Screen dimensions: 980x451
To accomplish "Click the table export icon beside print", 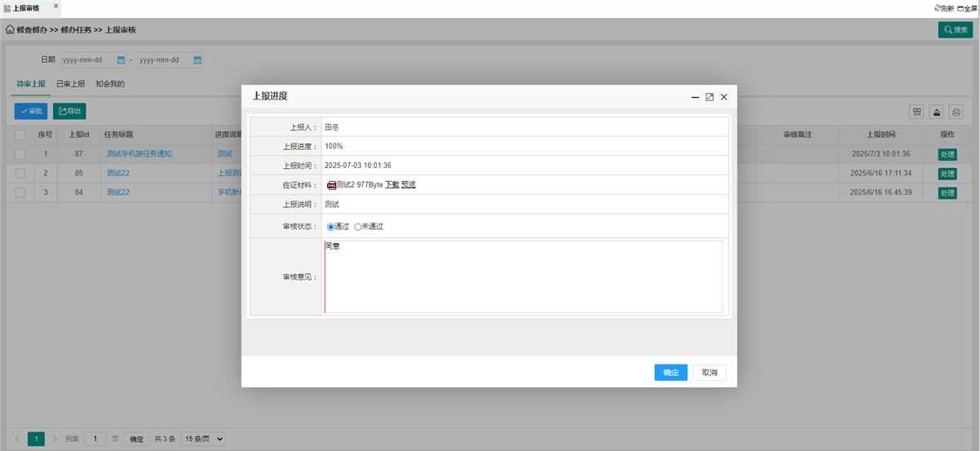I will point(936,112).
